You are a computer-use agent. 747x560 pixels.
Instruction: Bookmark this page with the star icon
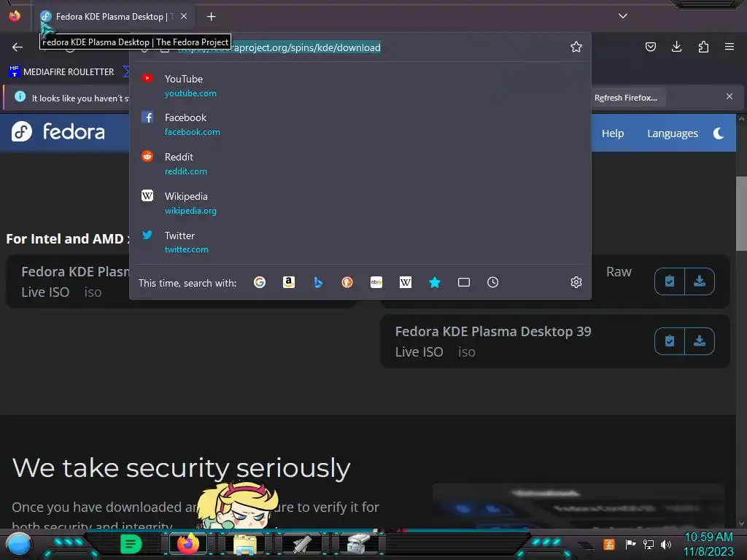pos(576,47)
